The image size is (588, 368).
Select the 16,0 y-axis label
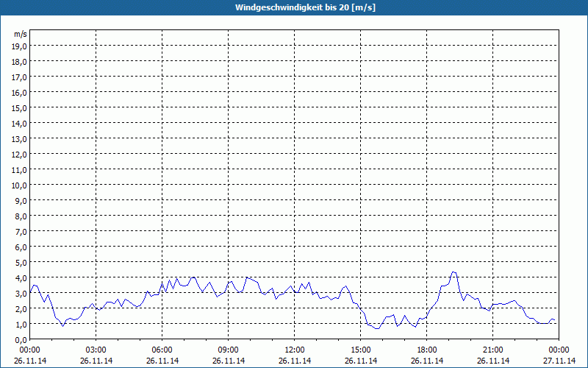(x=19, y=93)
